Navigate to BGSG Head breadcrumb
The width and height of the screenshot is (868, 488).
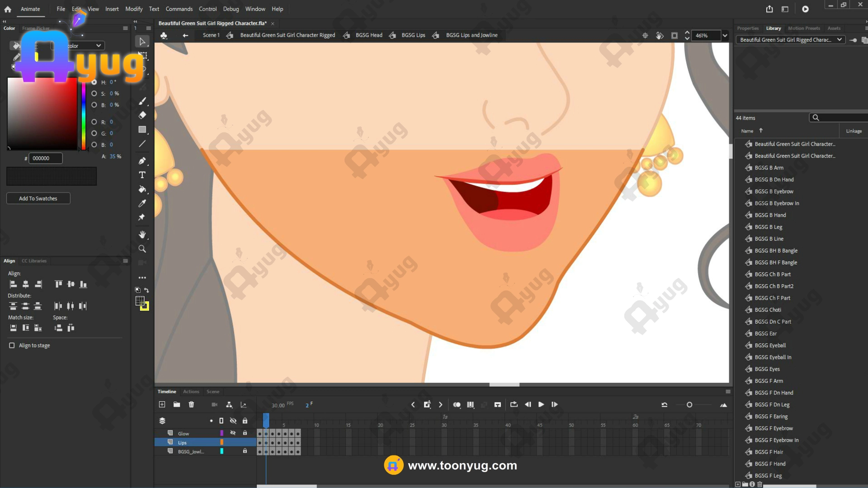coord(368,35)
